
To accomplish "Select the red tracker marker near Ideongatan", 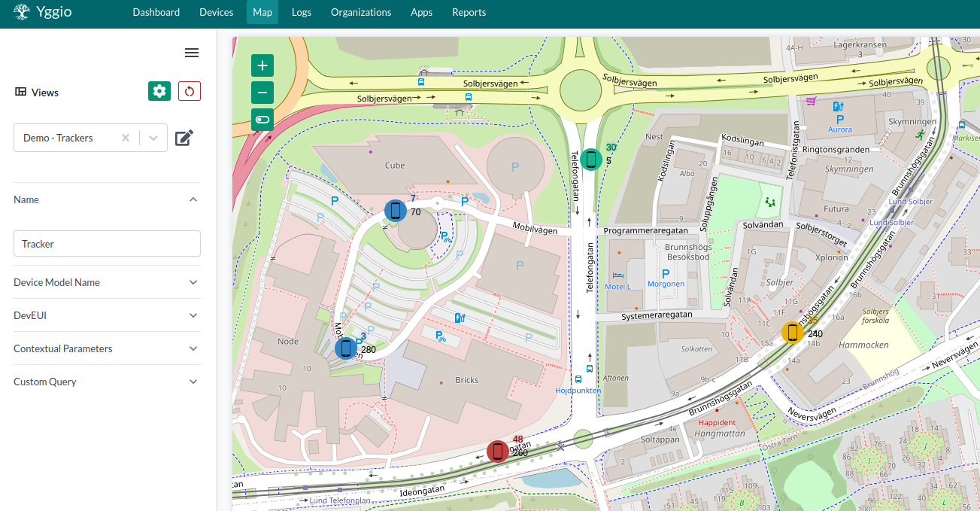I will click(x=497, y=452).
